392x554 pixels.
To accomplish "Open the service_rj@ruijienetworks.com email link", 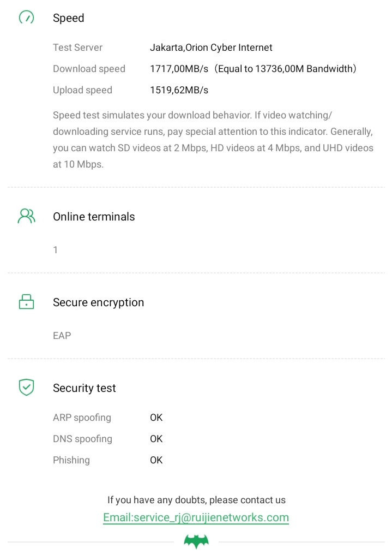I will (x=196, y=517).
